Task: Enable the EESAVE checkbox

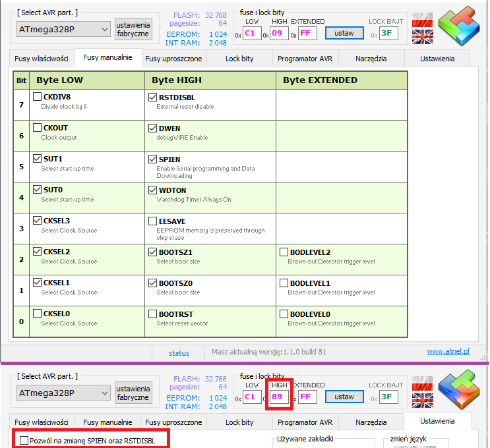Action: (152, 221)
